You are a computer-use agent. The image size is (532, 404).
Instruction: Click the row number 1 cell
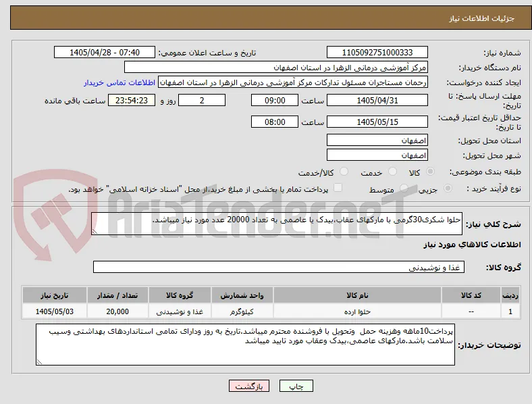[x=510, y=311]
